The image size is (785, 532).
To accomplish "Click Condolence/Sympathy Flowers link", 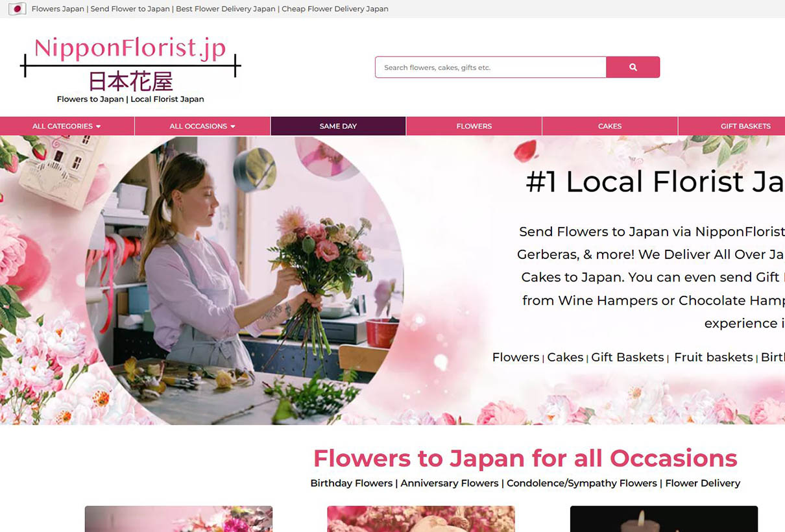I will [x=582, y=483].
